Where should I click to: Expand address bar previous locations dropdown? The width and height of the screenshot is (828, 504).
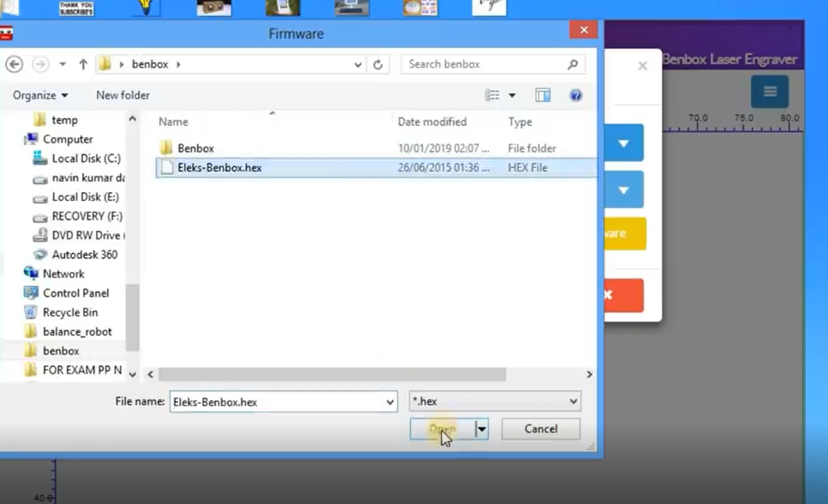coord(358,64)
